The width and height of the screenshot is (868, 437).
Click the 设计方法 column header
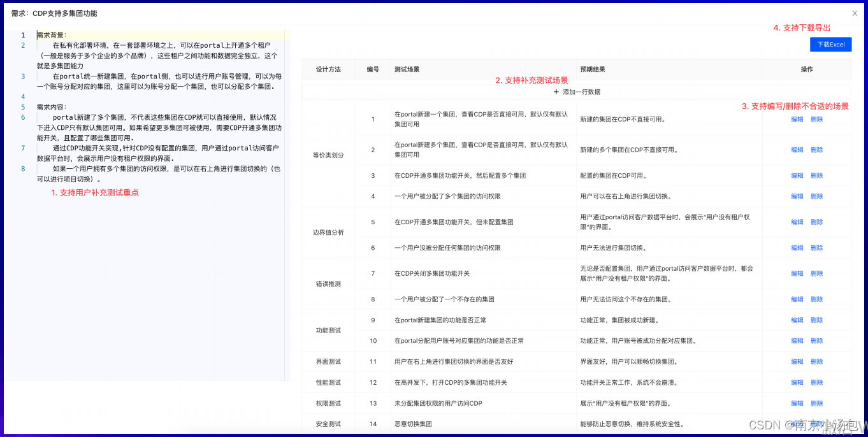coord(328,69)
